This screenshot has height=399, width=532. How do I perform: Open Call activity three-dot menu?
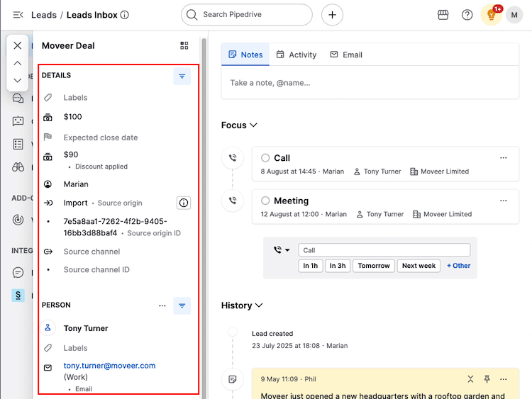(504, 158)
